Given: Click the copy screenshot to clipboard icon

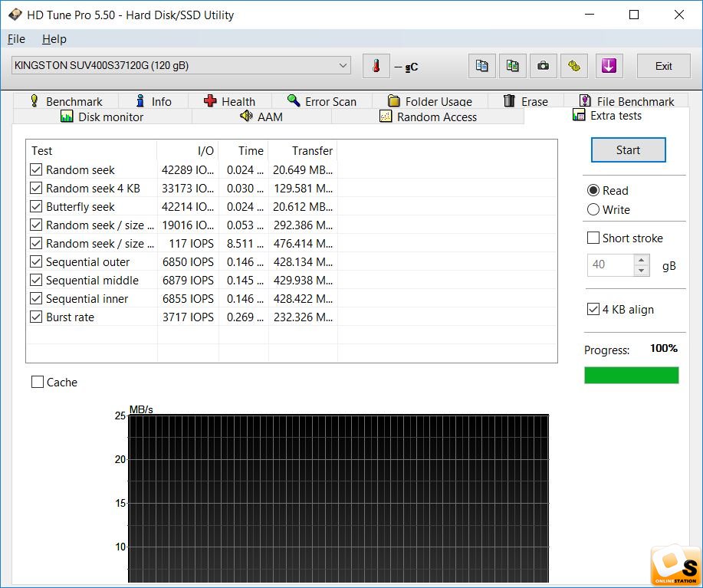Looking at the screenshot, I should pyautogui.click(x=512, y=66).
